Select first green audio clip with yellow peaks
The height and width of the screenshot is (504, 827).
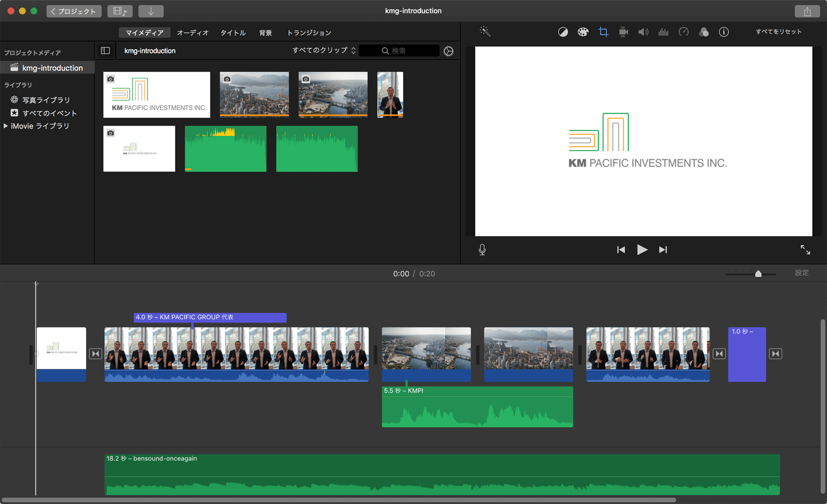[x=225, y=148]
